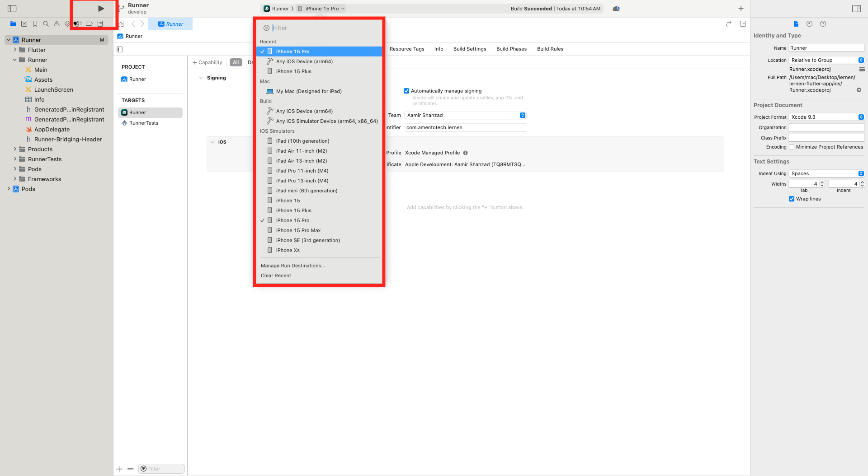Viewport: 868px width, 476px height.
Task: Open the Source Control navigator
Action: (x=24, y=23)
